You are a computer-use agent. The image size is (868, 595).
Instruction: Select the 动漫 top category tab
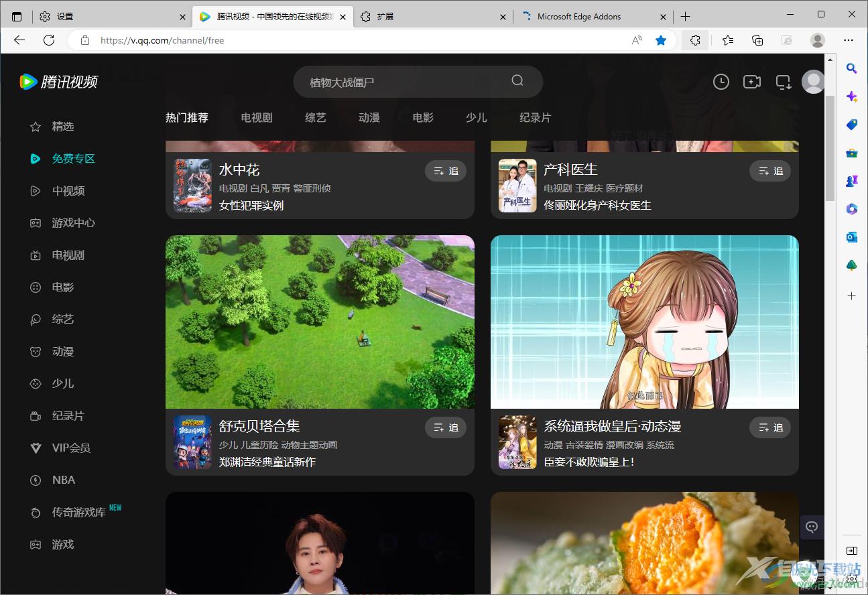[369, 117]
